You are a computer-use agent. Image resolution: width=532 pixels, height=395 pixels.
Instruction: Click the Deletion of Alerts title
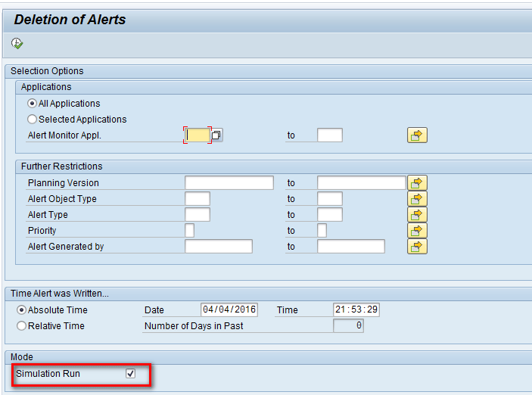70,20
